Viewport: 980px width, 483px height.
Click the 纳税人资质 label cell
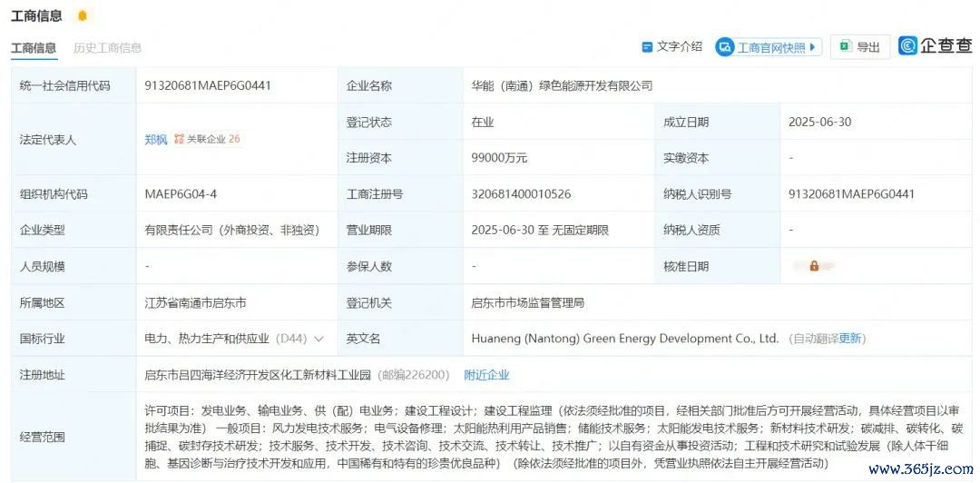718,231
